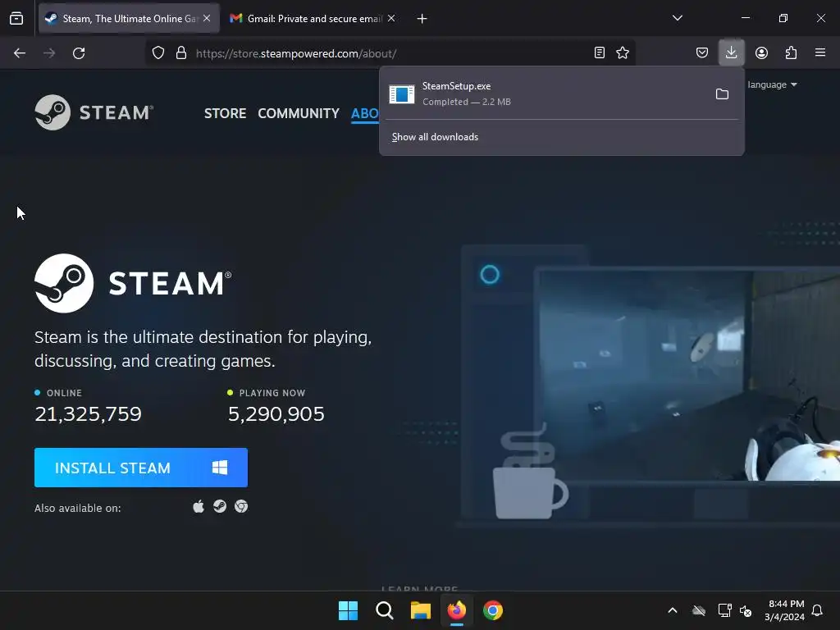
Task: Open network status tray icon
Action: (x=724, y=610)
